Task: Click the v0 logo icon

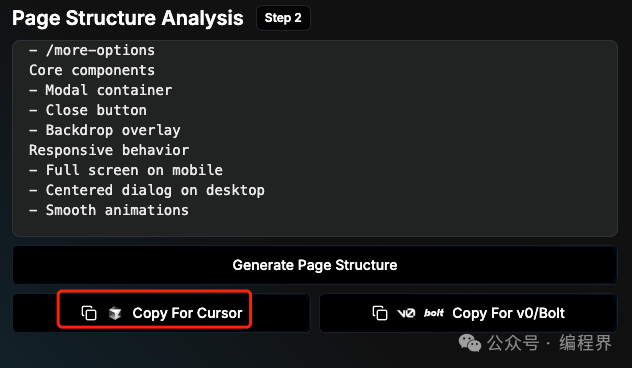Action: (x=406, y=313)
